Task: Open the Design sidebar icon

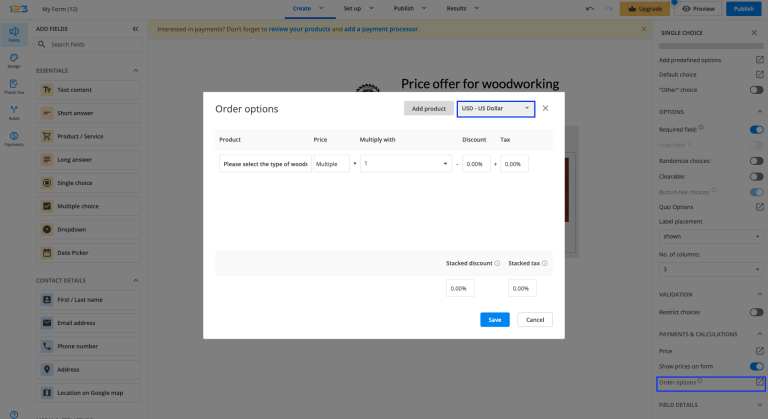Action: [x=14, y=61]
